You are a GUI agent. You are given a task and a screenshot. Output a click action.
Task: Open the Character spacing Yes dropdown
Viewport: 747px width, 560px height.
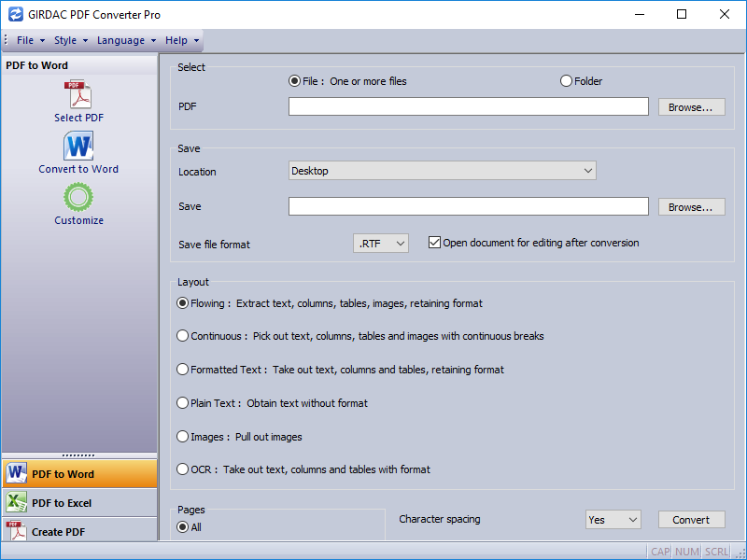coord(613,520)
